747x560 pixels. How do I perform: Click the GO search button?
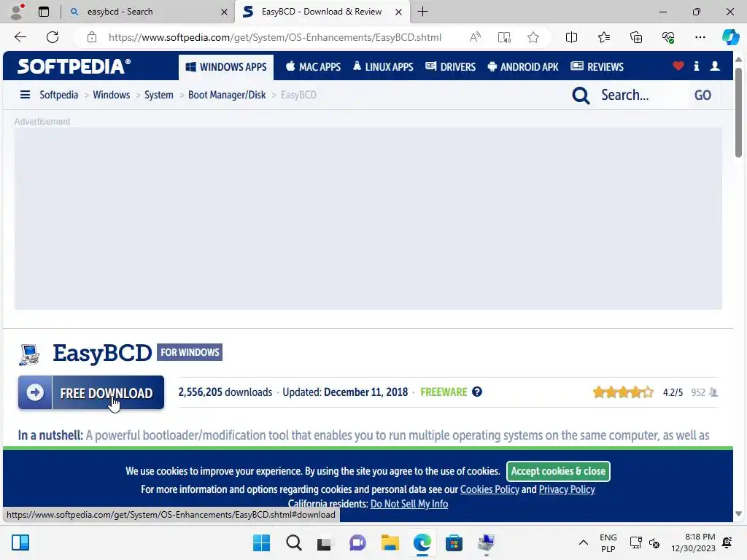pos(703,95)
